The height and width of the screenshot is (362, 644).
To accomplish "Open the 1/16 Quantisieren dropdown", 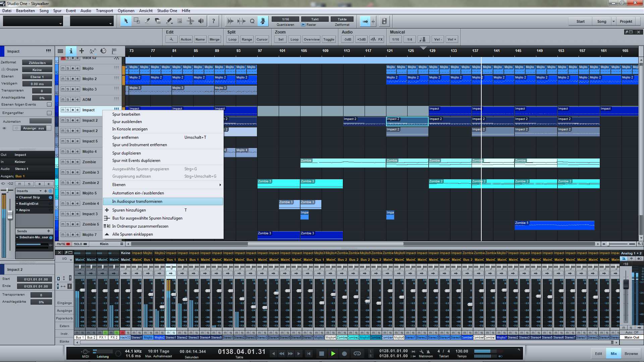I will pyautogui.click(x=285, y=19).
